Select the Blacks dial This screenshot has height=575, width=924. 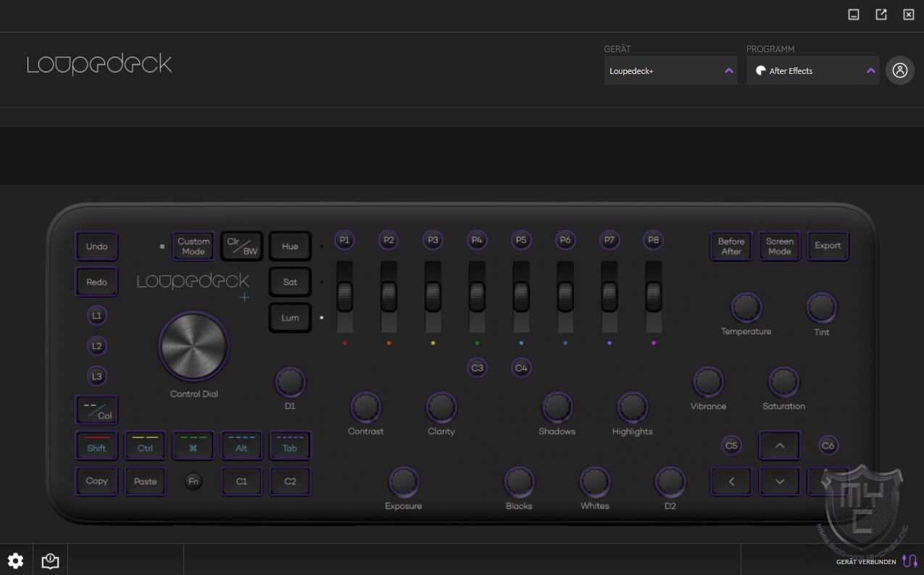click(519, 481)
